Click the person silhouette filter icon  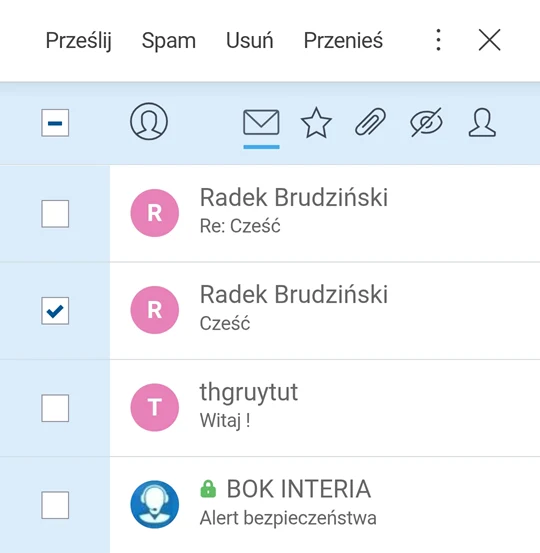pyautogui.click(x=482, y=122)
